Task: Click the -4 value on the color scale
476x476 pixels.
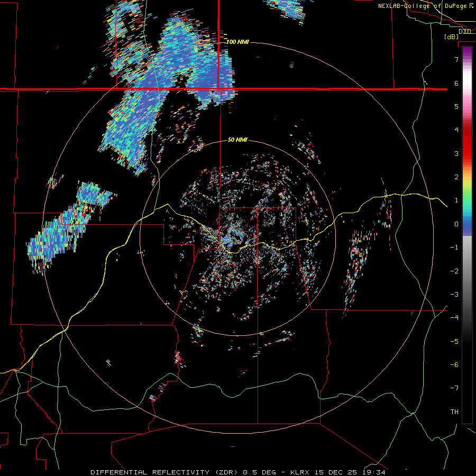Action: 454,318
